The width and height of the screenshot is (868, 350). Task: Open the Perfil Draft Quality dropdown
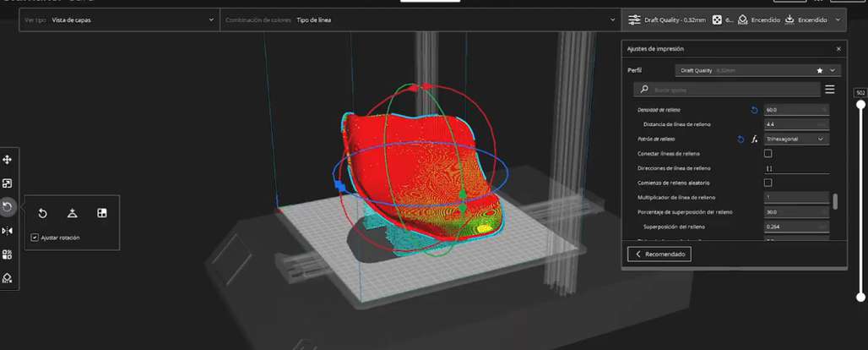[x=758, y=70]
